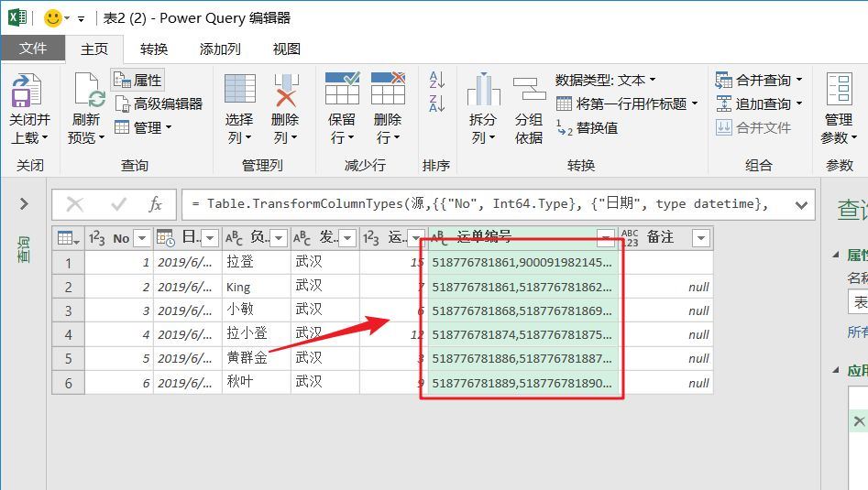Open the table corner menu icon

[x=68, y=238]
